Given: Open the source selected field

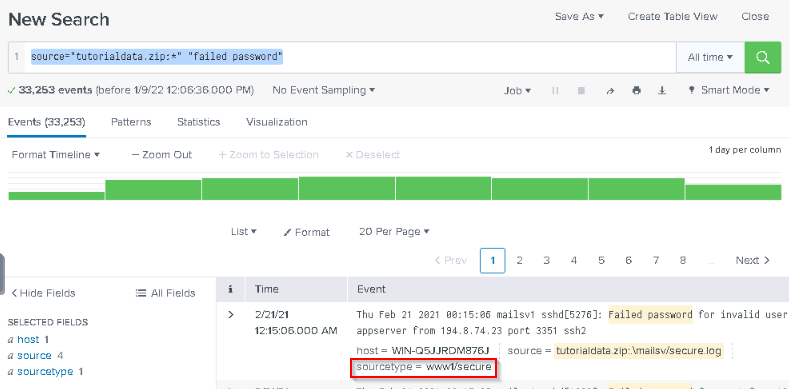Looking at the screenshot, I should click(35, 356).
